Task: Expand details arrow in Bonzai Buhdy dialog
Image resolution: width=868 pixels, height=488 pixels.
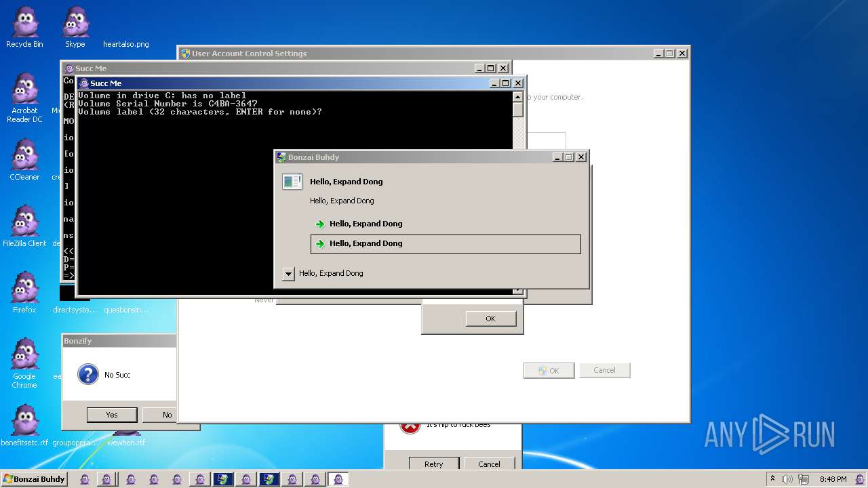Action: point(288,274)
